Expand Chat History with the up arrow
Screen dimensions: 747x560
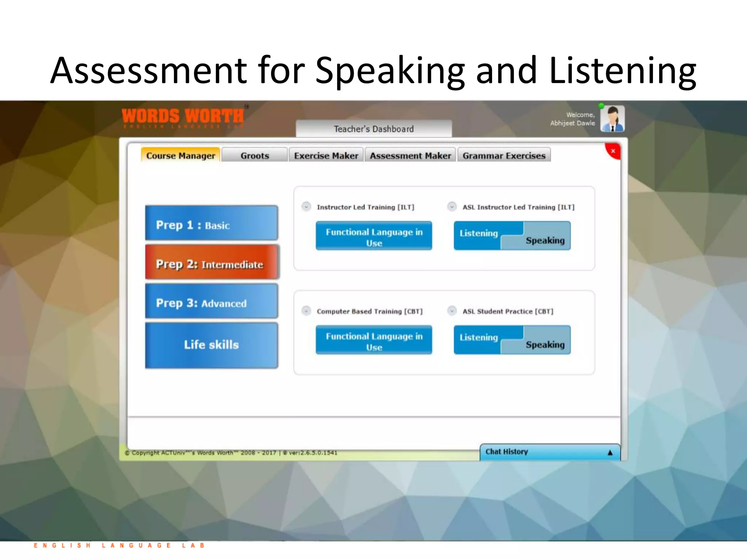pyautogui.click(x=610, y=452)
